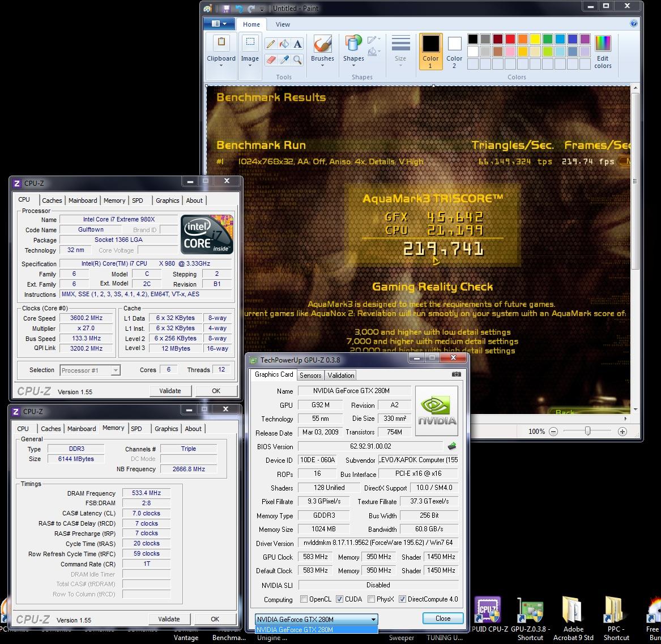This screenshot has width=661, height=644.
Task: Open About tab in bottom CPU-Z window
Action: click(x=193, y=429)
